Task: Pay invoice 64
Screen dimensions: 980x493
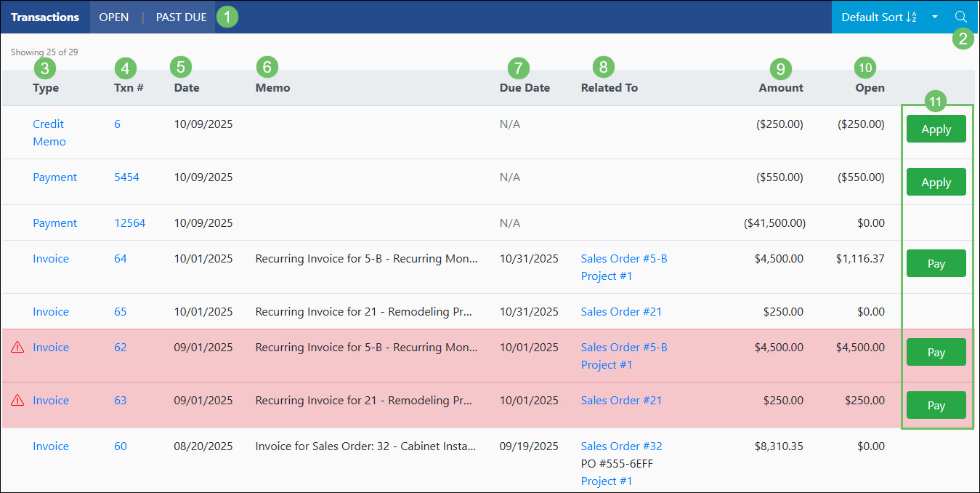Action: pyautogui.click(x=936, y=263)
